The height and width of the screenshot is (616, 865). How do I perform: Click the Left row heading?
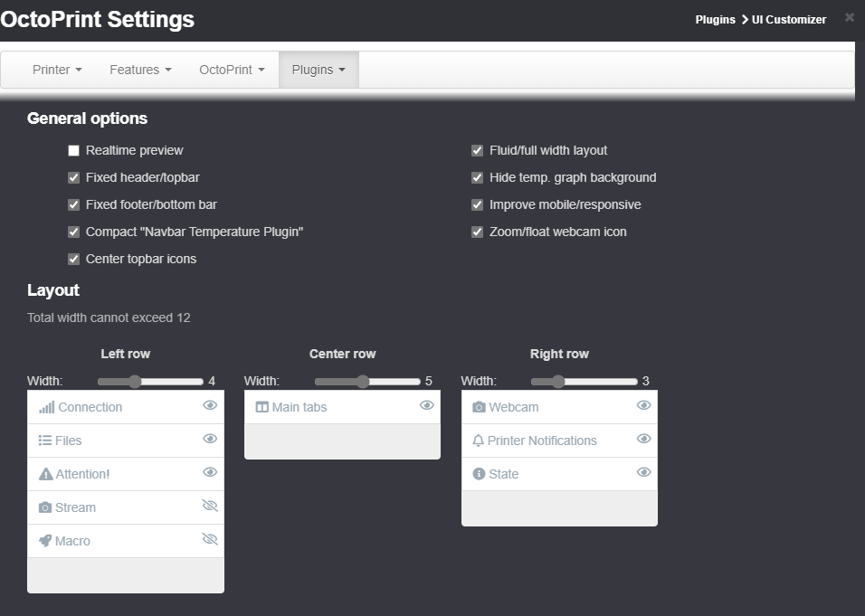tap(125, 354)
